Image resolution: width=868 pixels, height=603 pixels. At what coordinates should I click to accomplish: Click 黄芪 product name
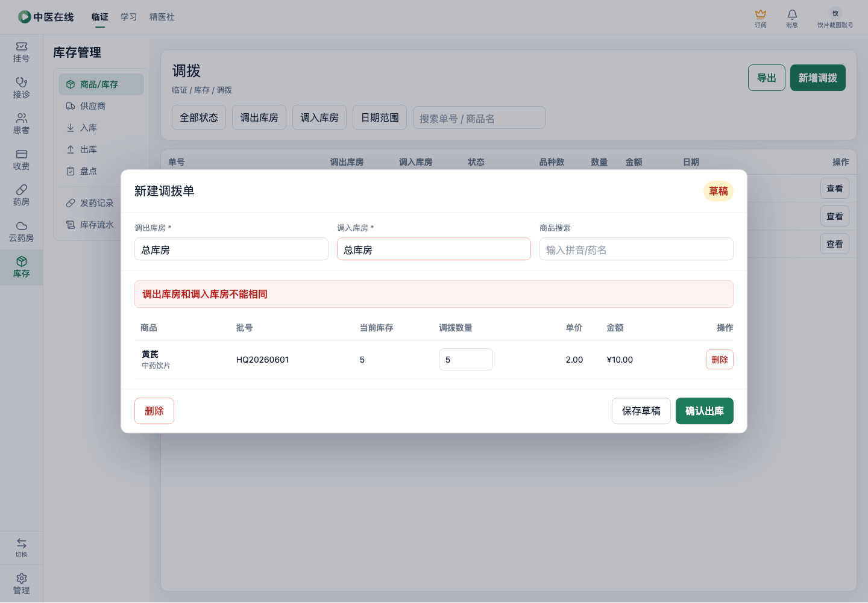coord(150,354)
